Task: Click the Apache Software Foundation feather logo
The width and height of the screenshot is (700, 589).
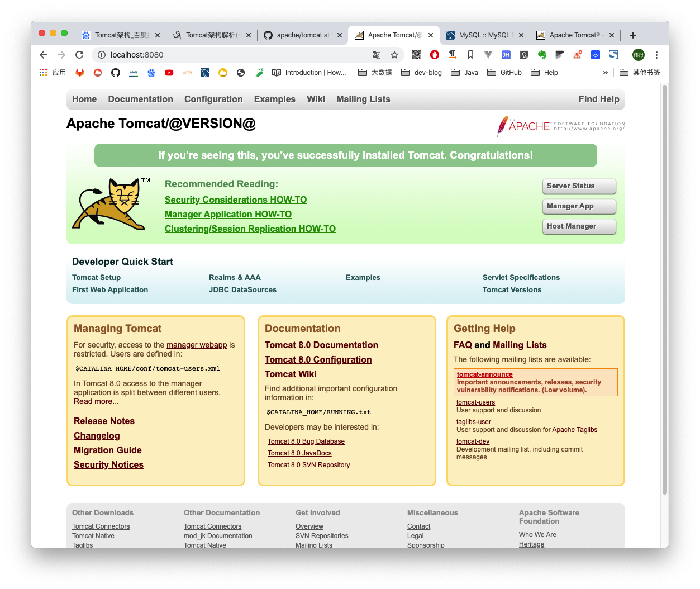Action: click(560, 126)
